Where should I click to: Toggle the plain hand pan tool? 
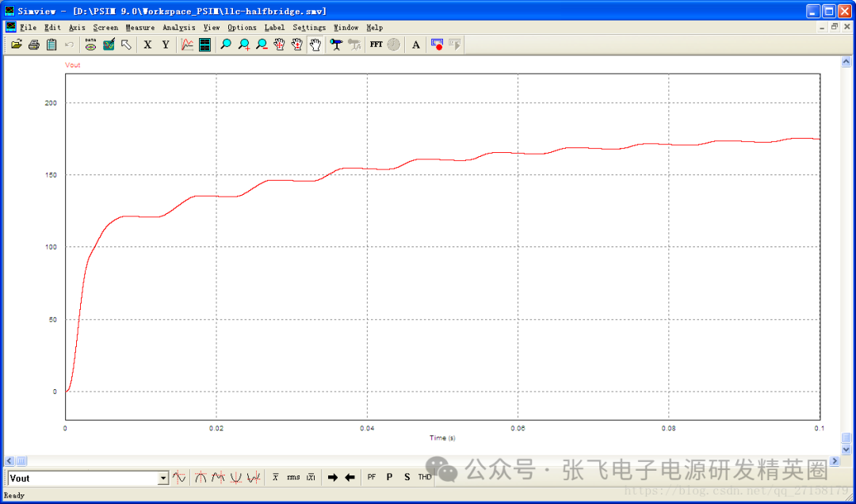coord(315,45)
